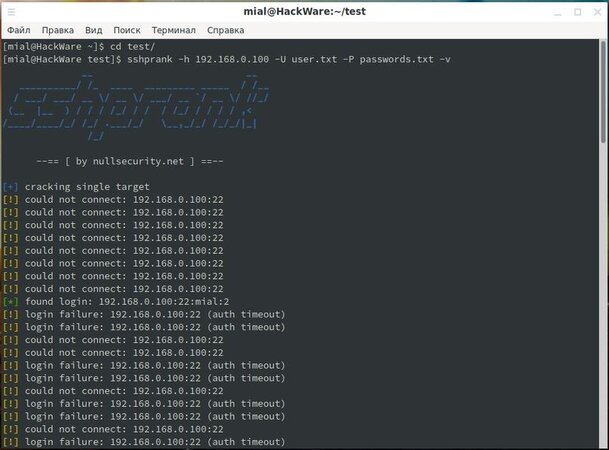Click 'passwords.txt' in the command

pos(396,59)
